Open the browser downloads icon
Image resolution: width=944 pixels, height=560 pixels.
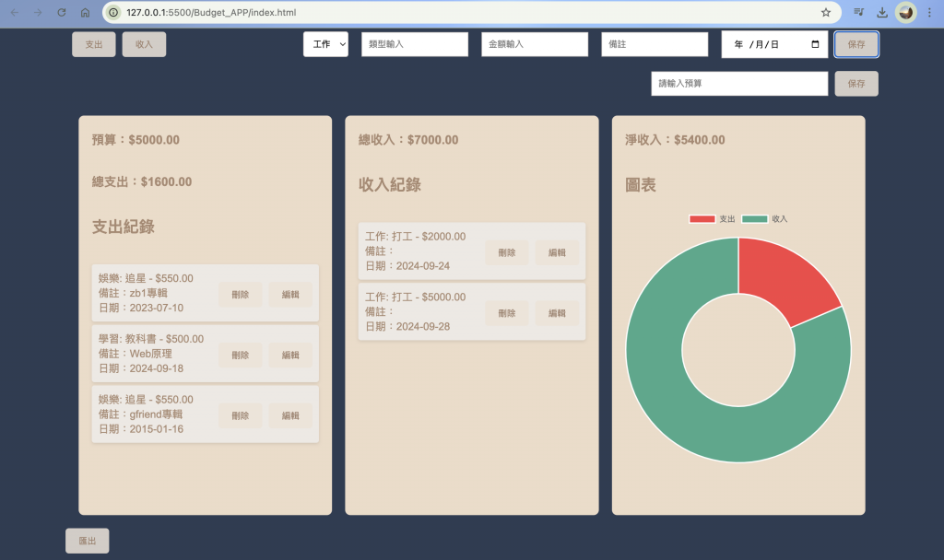(882, 12)
